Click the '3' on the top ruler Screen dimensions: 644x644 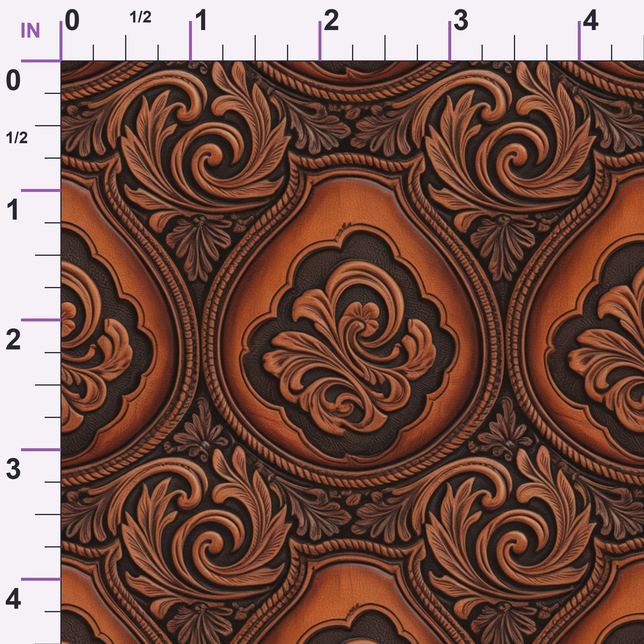[461, 21]
